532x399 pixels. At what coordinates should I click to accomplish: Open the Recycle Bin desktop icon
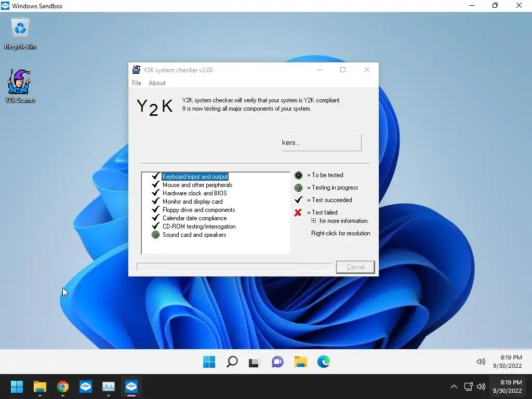20,34
